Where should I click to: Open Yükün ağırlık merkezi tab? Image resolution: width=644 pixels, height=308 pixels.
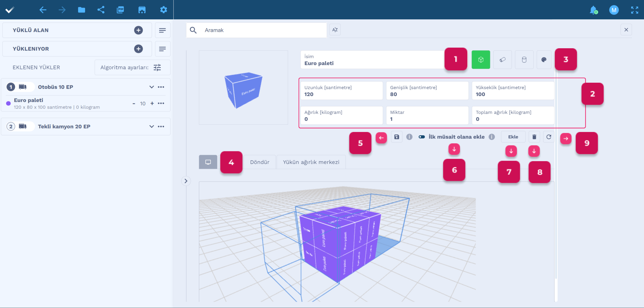tap(311, 162)
